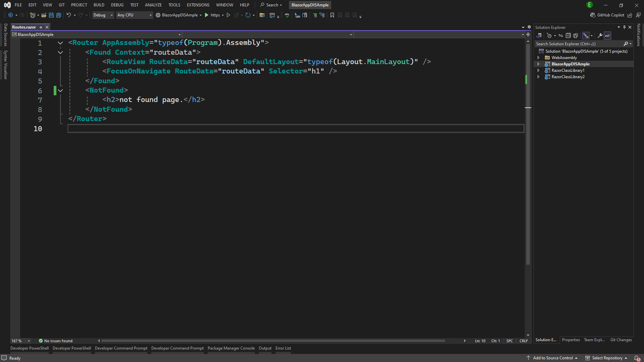Image resolution: width=644 pixels, height=362 pixels.
Task: Click the user account avatar E
Action: (590, 5)
